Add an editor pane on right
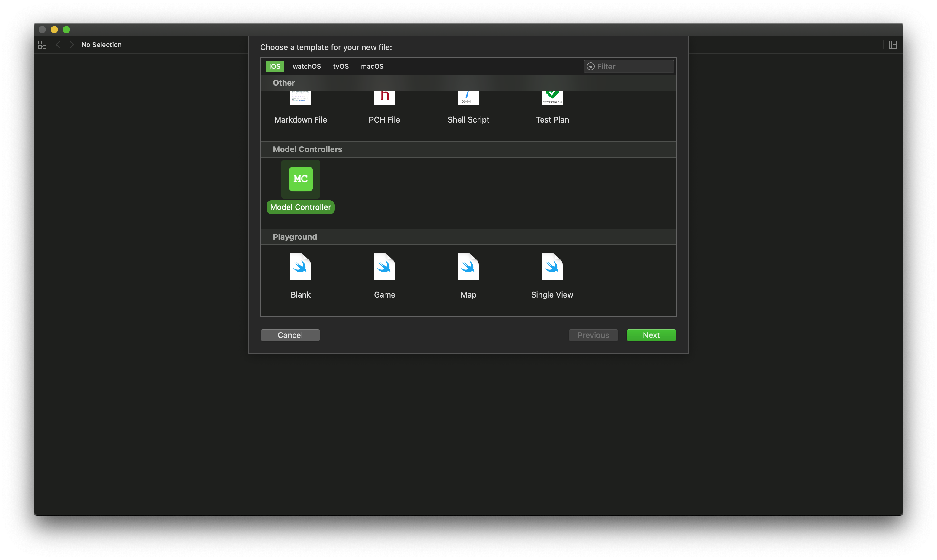937x560 pixels. 893,45
